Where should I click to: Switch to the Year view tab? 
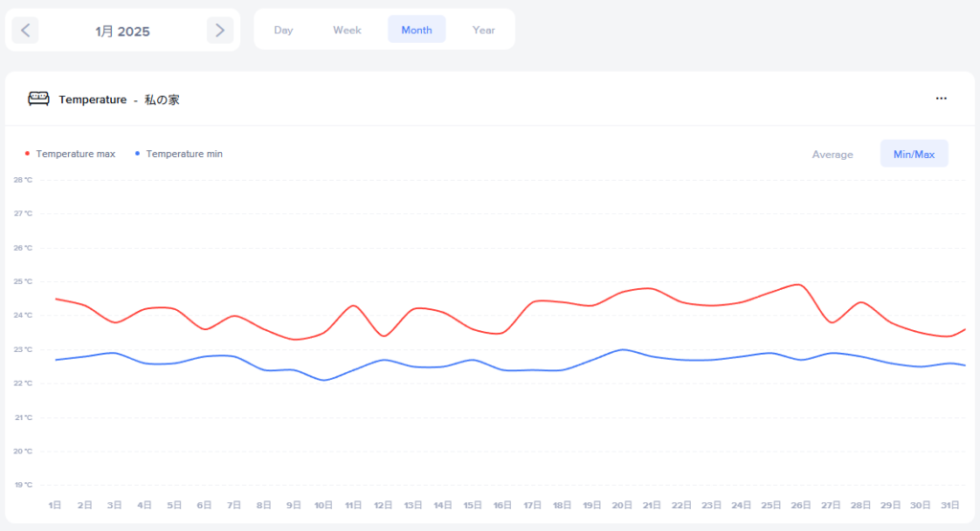pos(483,30)
